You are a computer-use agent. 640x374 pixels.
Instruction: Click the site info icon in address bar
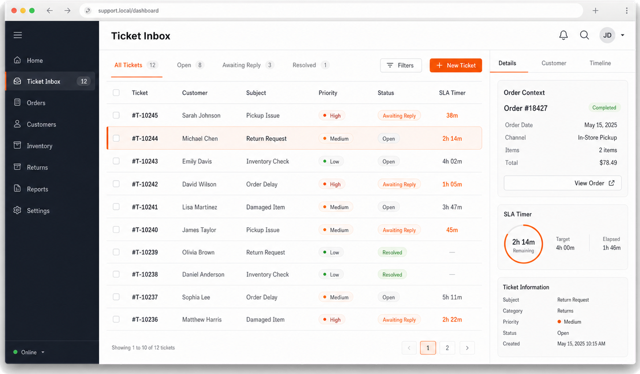[88, 11]
